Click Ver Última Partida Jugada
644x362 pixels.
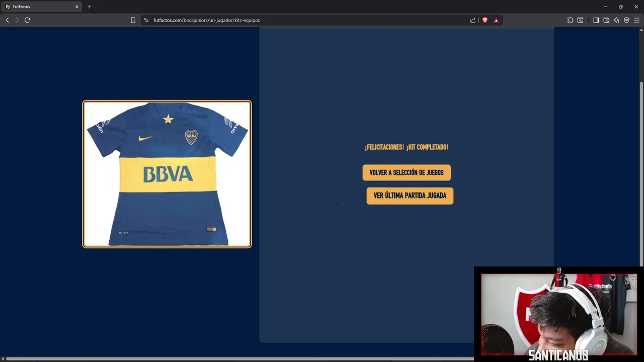pyautogui.click(x=410, y=196)
